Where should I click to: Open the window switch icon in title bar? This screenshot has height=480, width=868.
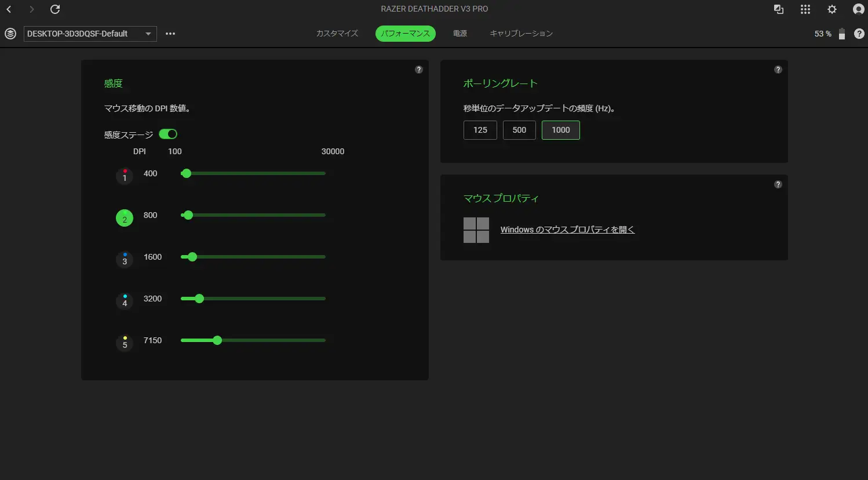pos(779,9)
